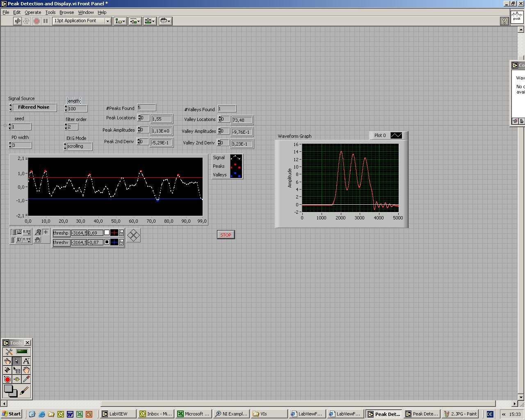Toggle lock on the threshp cursor
The width and height of the screenshot is (525, 420).
coord(121,233)
